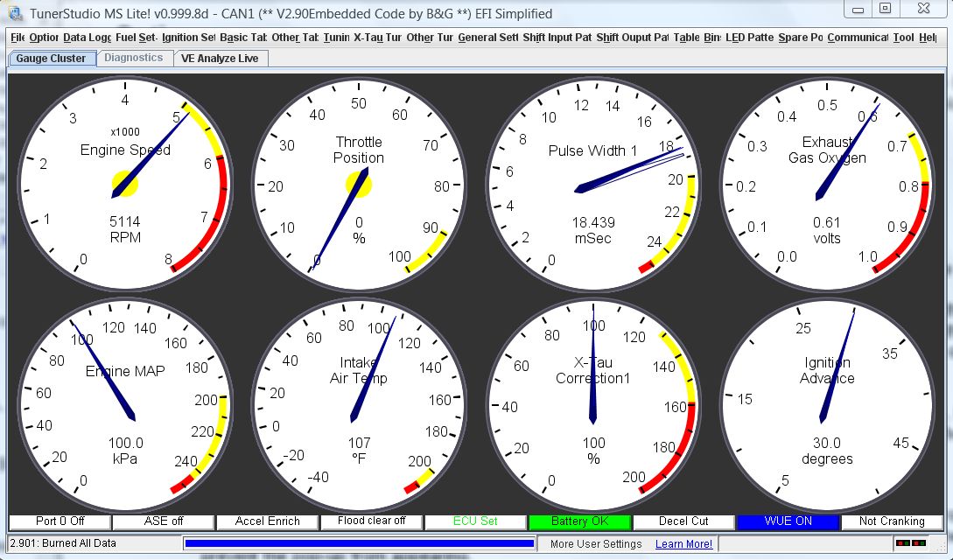Click the Ignition Advance gauge
Image resolution: width=953 pixels, height=560 pixels.
(827, 402)
